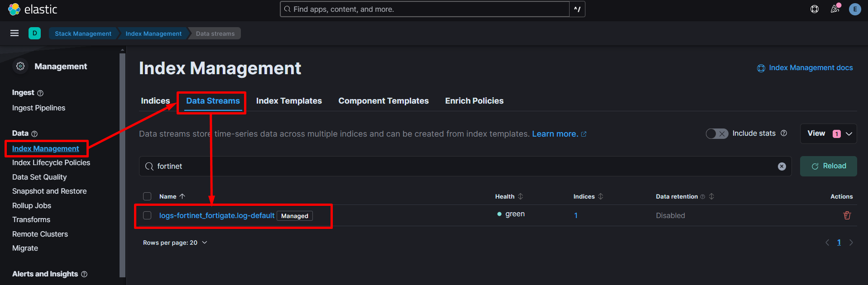The height and width of the screenshot is (285, 868).
Task: Check the select-all rows checkbox
Action: [x=147, y=196]
